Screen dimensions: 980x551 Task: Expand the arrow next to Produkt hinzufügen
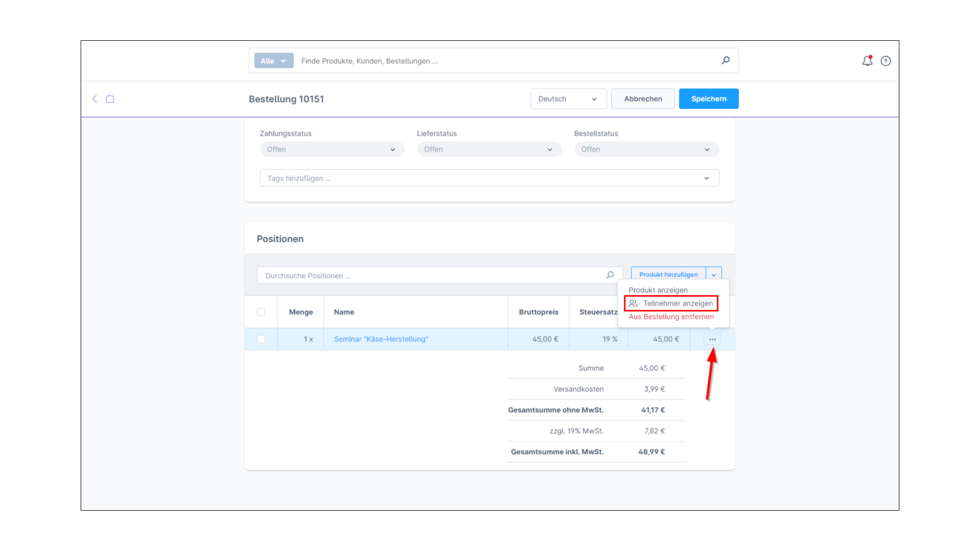click(714, 274)
